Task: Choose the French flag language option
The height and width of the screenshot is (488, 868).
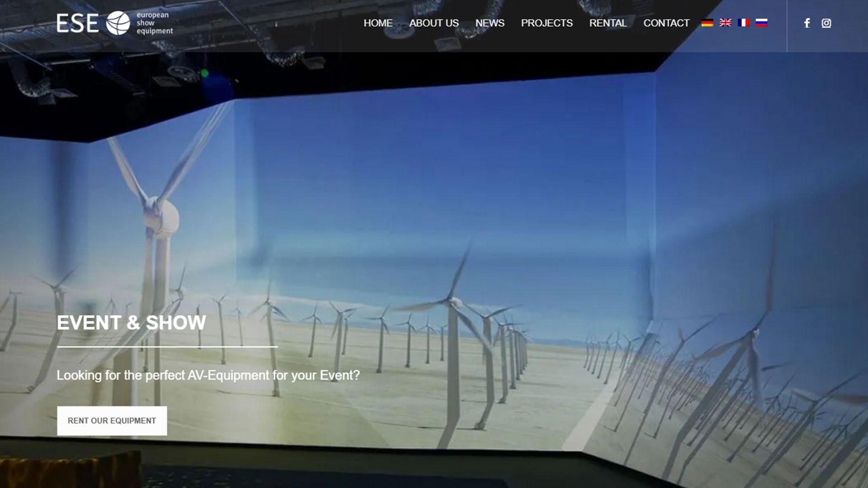Action: pyautogui.click(x=744, y=23)
